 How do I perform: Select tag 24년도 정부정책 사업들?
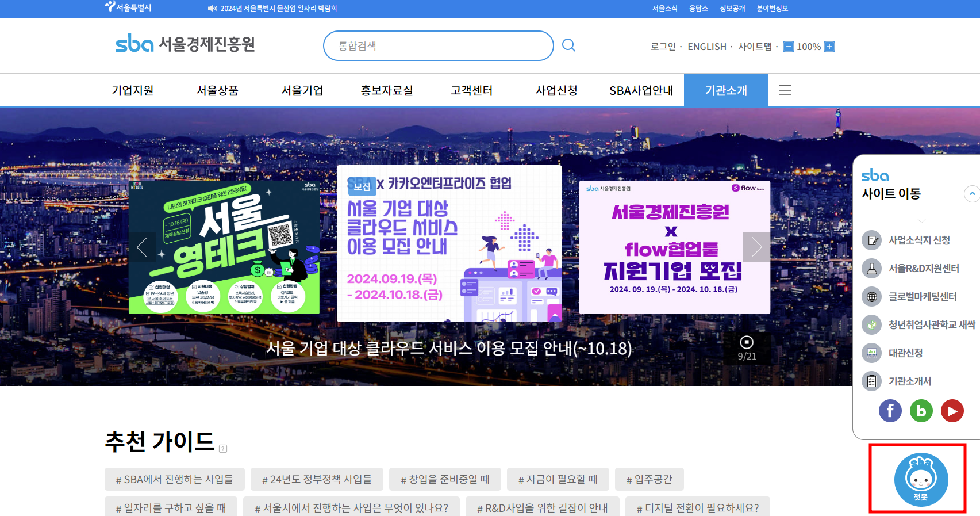317,479
